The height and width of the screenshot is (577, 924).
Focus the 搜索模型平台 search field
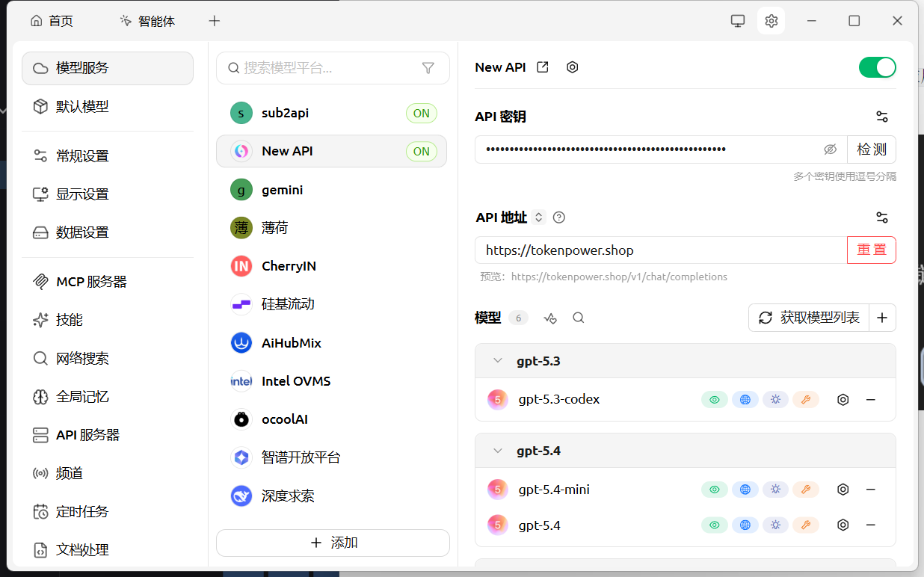click(333, 68)
